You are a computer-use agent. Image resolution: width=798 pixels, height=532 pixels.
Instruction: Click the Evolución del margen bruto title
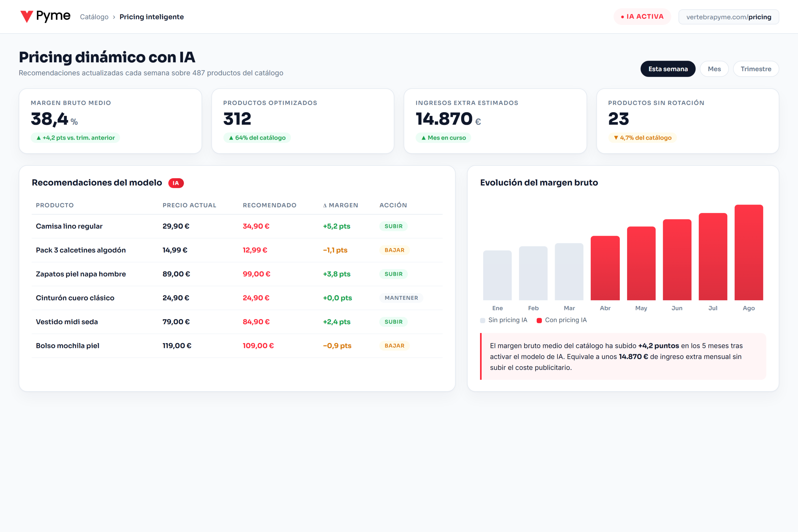click(539, 183)
